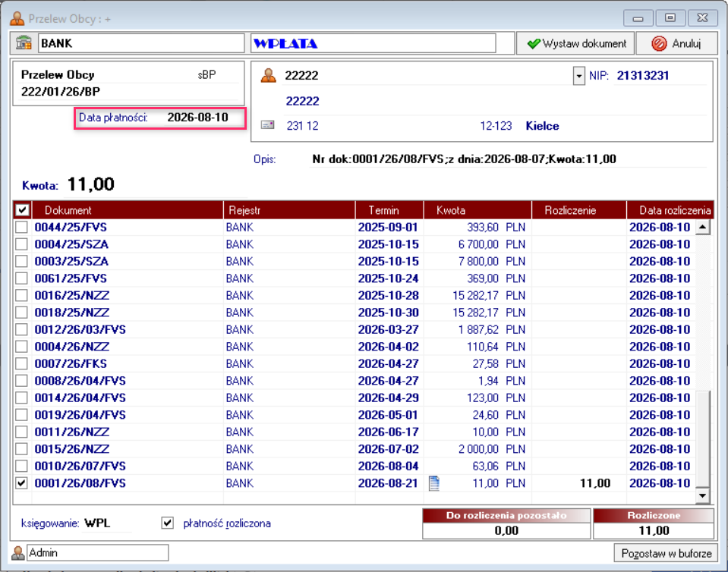Screen dimensions: 728x572
Task: Click the window title person icon
Action: coord(17,18)
